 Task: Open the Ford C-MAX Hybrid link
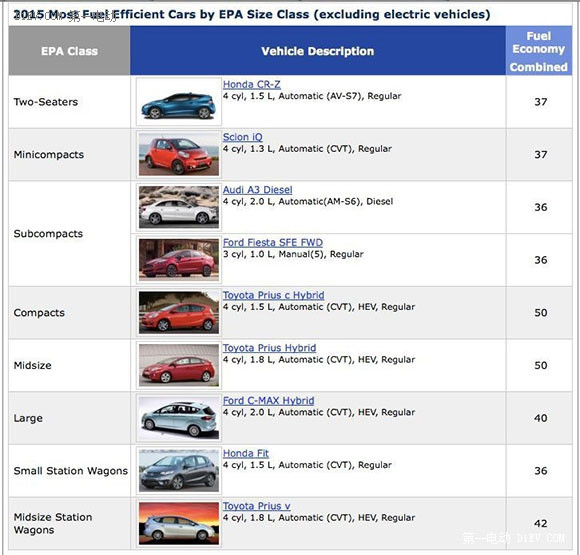tap(269, 401)
